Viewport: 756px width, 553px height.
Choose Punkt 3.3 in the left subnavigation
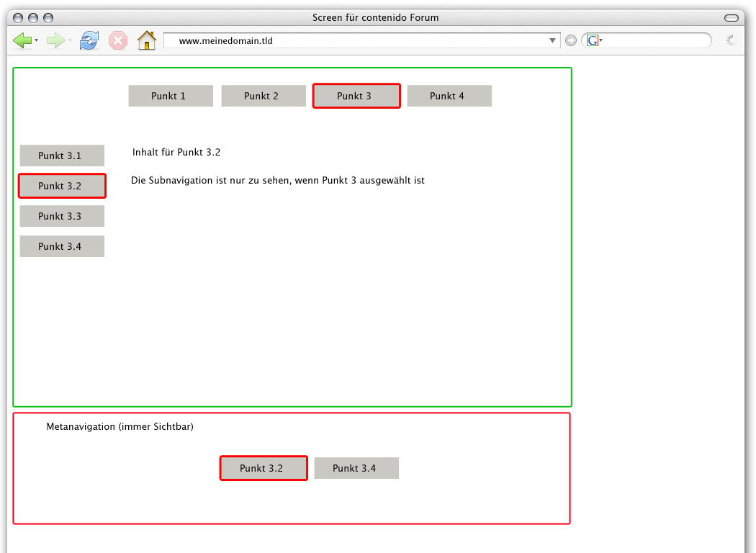click(62, 216)
